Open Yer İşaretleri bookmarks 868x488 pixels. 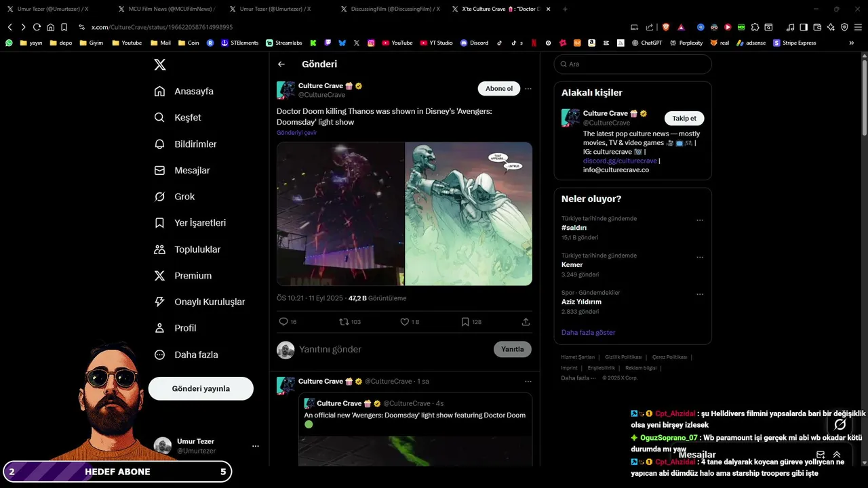[x=190, y=223]
